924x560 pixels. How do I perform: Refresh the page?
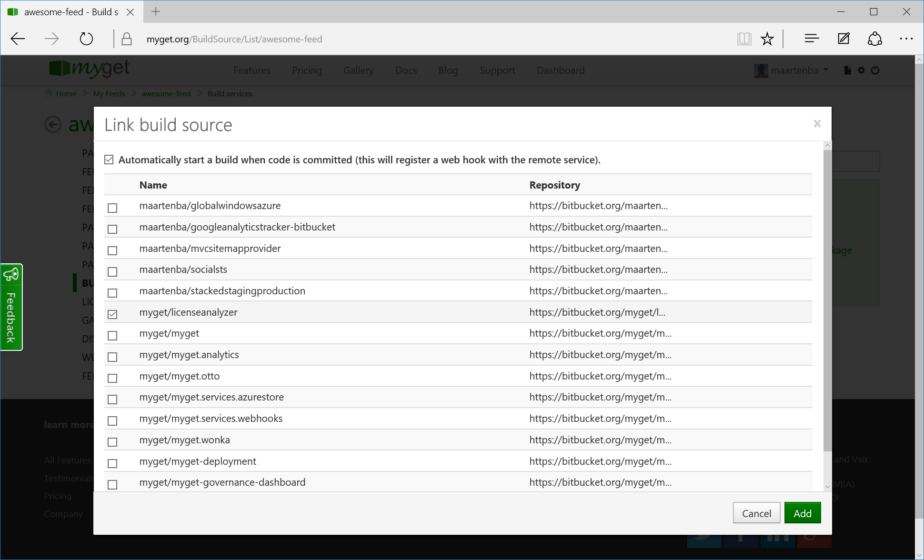tap(86, 39)
